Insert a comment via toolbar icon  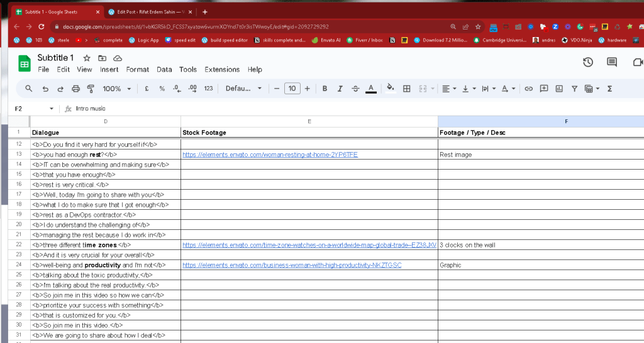pyautogui.click(x=544, y=89)
